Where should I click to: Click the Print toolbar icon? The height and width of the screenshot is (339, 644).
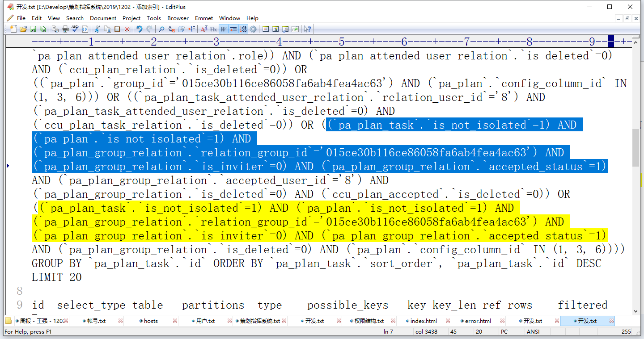click(x=65, y=29)
